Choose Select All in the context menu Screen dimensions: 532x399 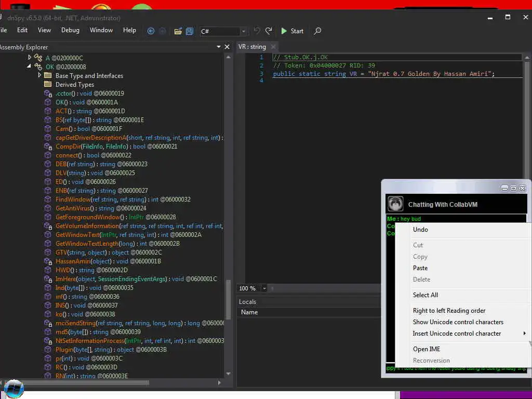tap(425, 295)
